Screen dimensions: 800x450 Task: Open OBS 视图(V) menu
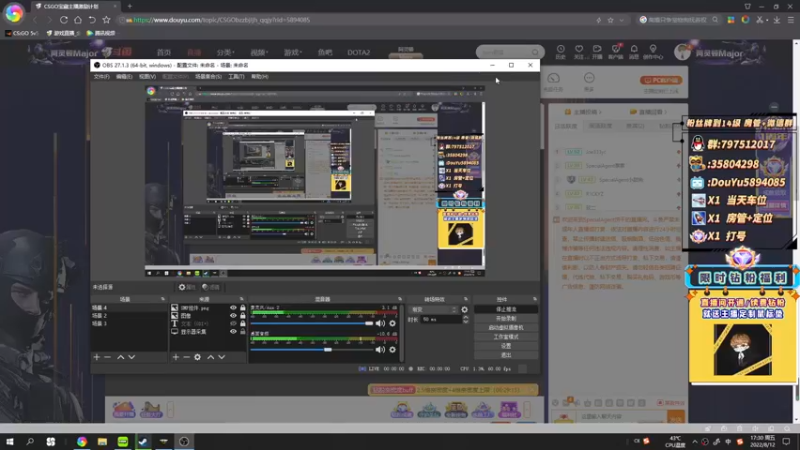147,77
